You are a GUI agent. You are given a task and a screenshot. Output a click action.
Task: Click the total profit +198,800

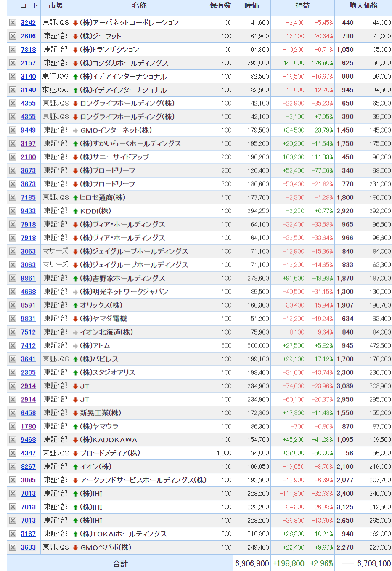[x=289, y=563]
